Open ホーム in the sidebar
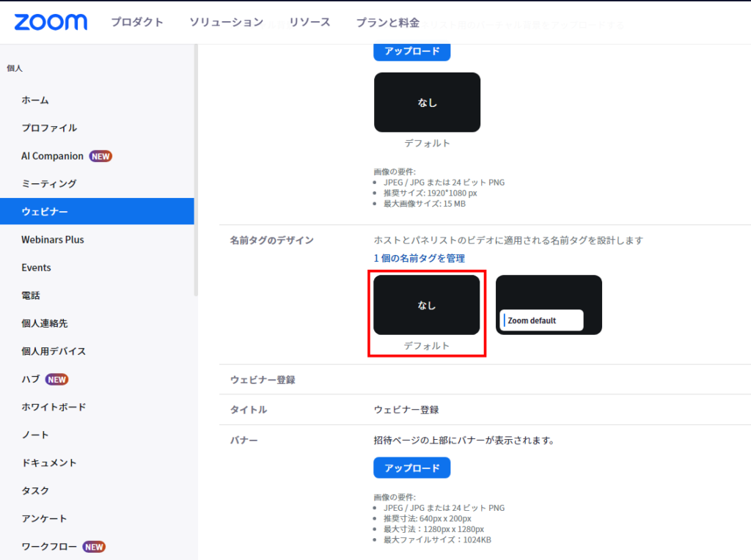 coord(35,100)
